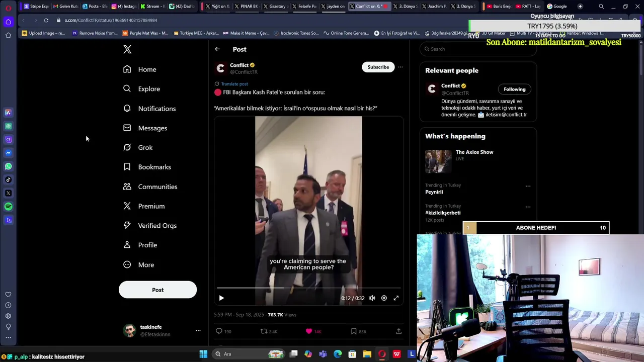Enter video fullscreen
This screenshot has height=362, width=644.
click(396, 298)
